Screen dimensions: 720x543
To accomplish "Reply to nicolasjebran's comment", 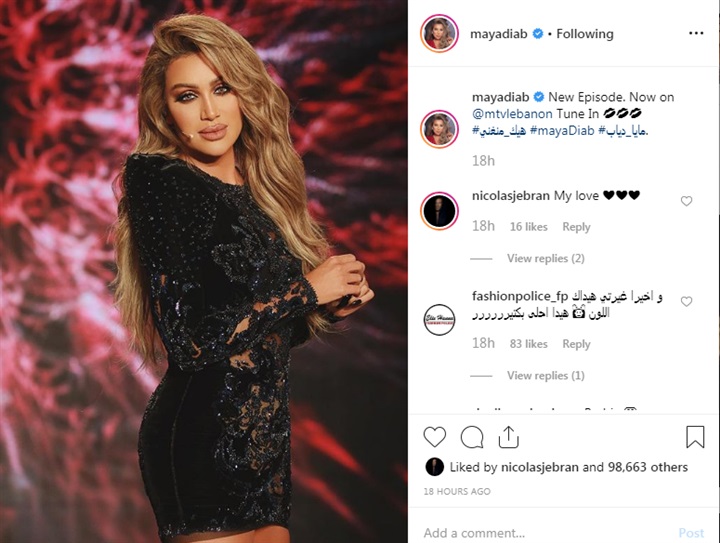I will pyautogui.click(x=576, y=227).
